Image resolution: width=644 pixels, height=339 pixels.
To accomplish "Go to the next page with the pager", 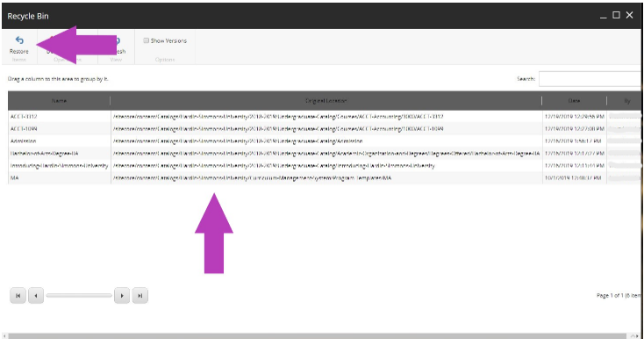I will [x=122, y=295].
